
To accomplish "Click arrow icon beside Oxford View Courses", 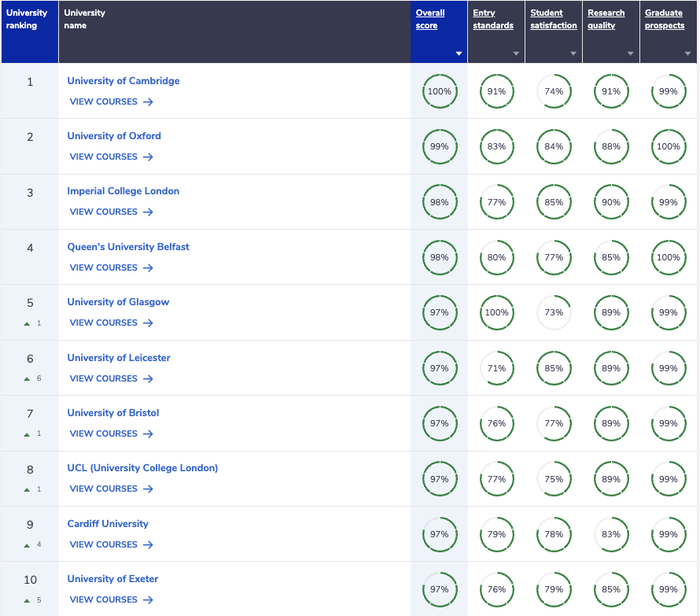I will (148, 157).
